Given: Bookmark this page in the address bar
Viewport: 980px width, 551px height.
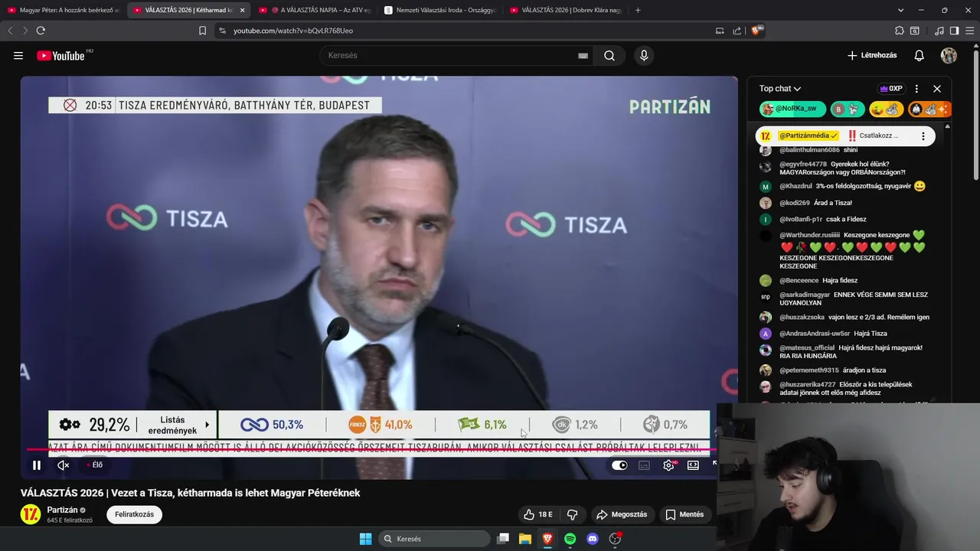Looking at the screenshot, I should click(202, 31).
